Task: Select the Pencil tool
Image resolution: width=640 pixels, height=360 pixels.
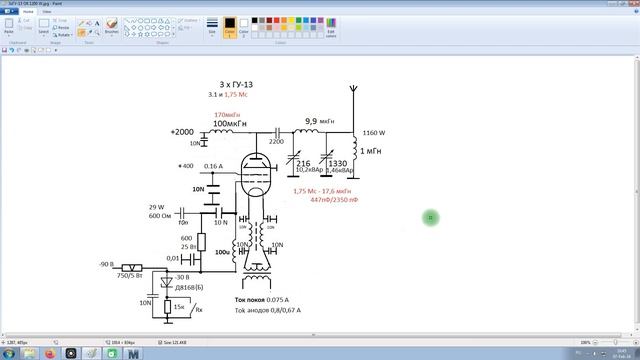Action: click(82, 24)
